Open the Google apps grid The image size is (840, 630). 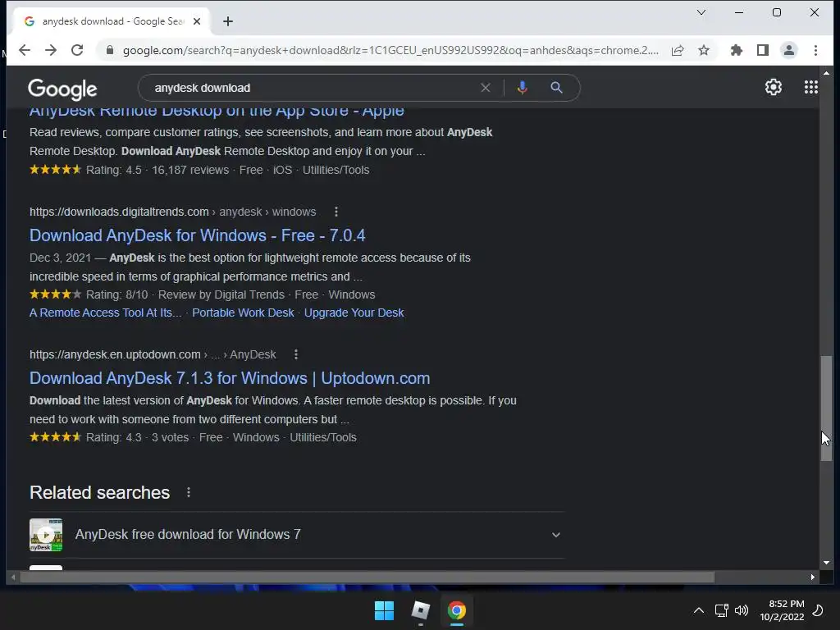pyautogui.click(x=811, y=87)
